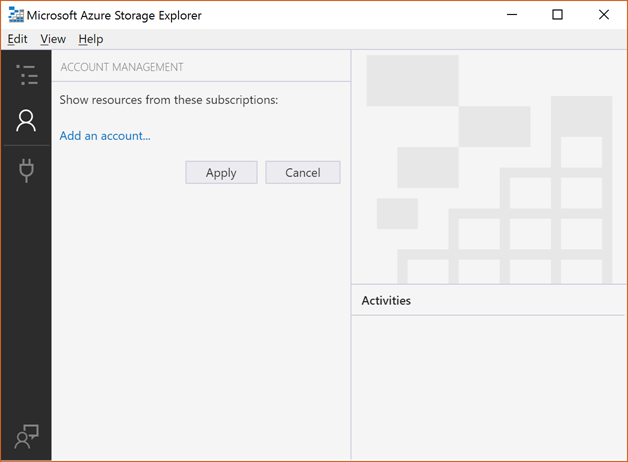Click the 'Microsoft Azure Storage Explorer' window title
The image size is (628, 462).
point(114,15)
